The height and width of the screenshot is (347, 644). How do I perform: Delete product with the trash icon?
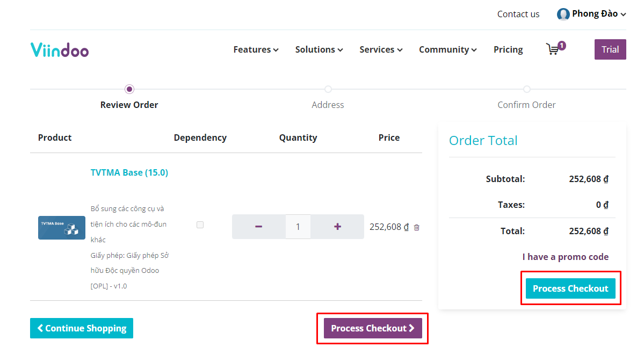(416, 227)
